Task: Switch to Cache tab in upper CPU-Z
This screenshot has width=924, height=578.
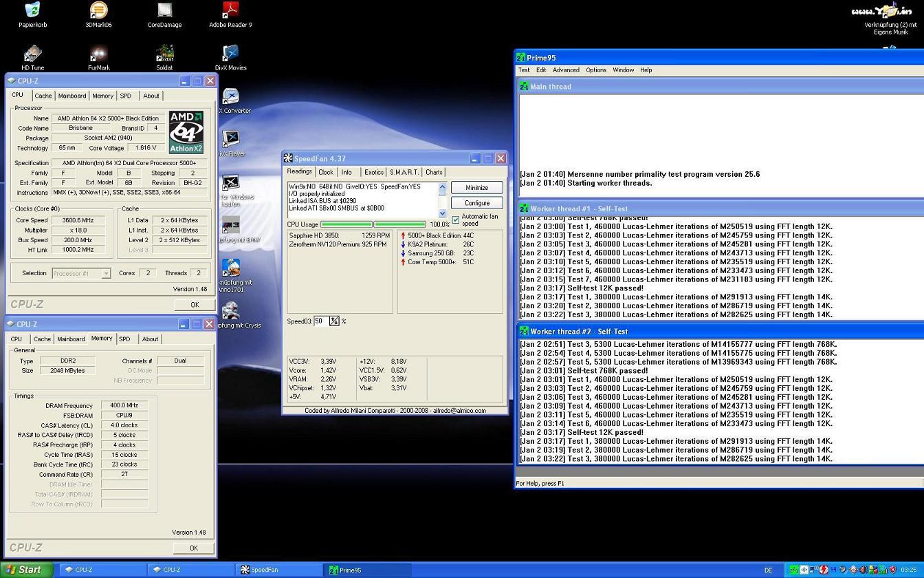Action: click(x=43, y=96)
